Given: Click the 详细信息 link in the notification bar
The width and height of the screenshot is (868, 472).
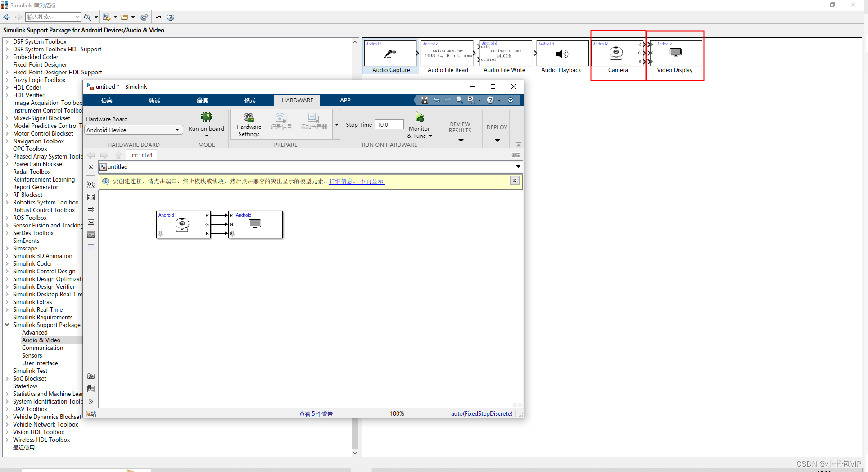Looking at the screenshot, I should [x=341, y=181].
